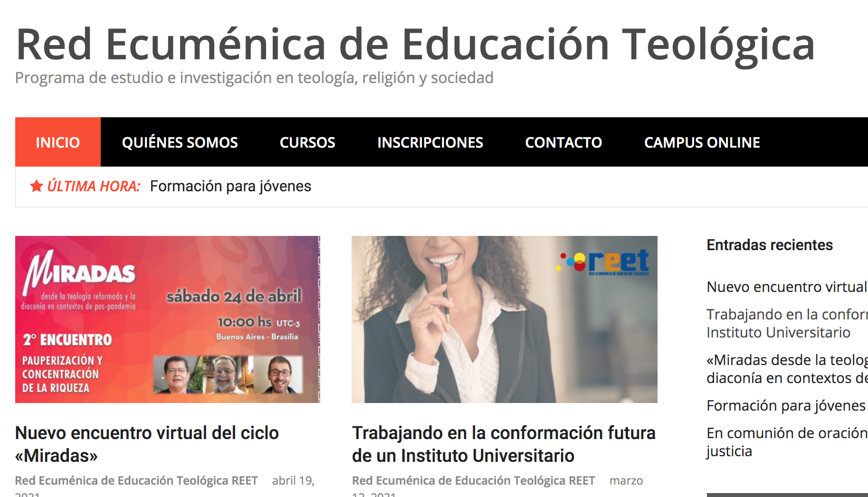Select INSCRIPCIONES in navigation bar
The width and height of the screenshot is (868, 497).
point(430,142)
